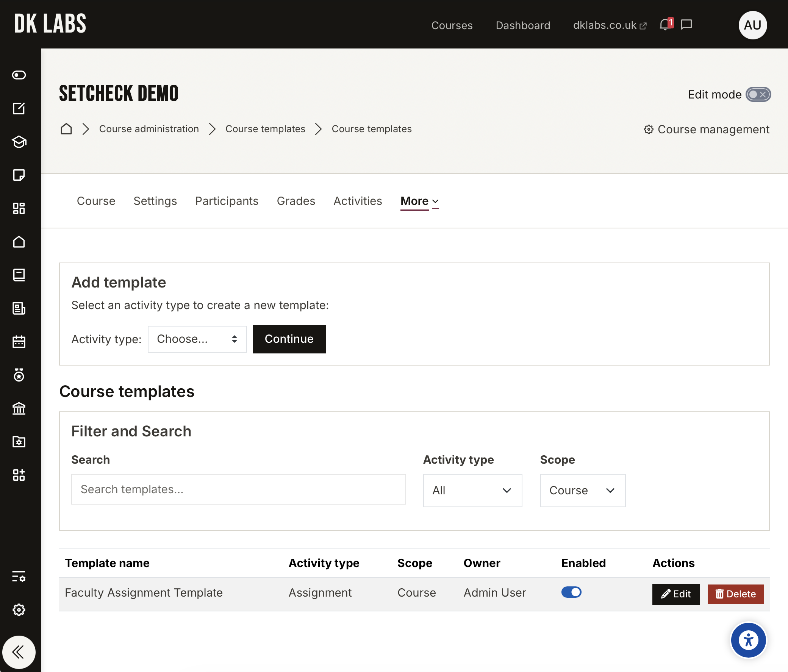The width and height of the screenshot is (788, 672).
Task: Switch to the Participants tab
Action: (227, 201)
